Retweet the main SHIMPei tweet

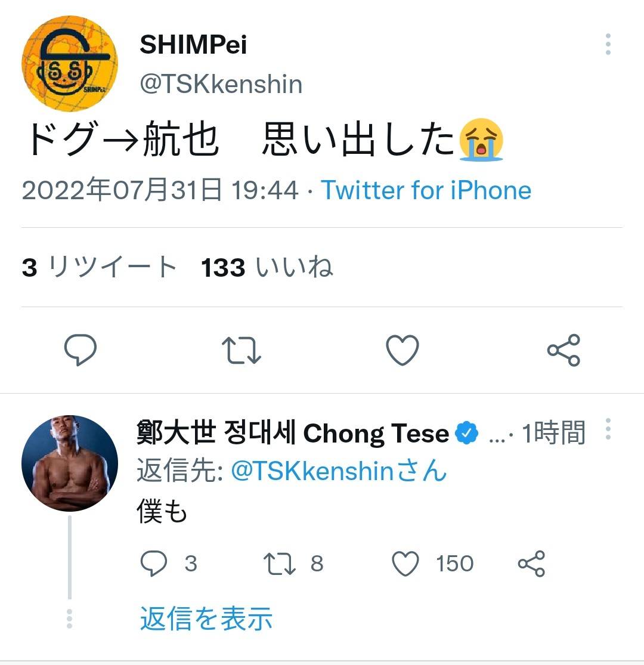(241, 349)
